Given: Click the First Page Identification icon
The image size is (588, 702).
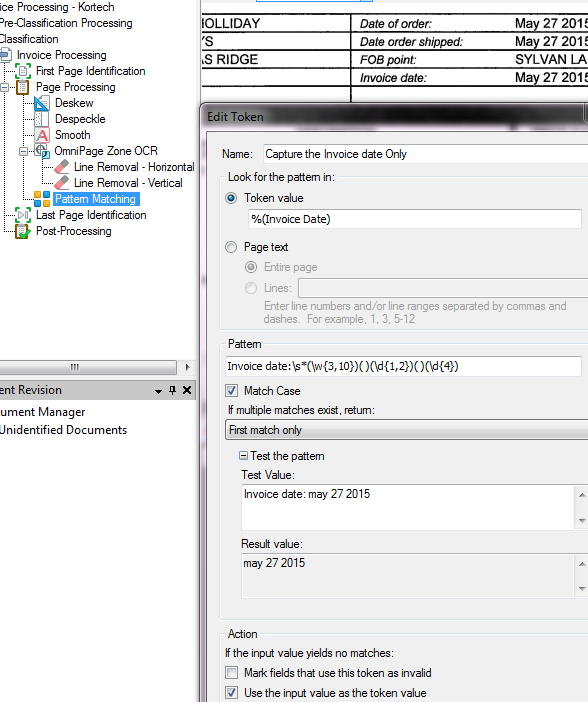Looking at the screenshot, I should [x=23, y=71].
